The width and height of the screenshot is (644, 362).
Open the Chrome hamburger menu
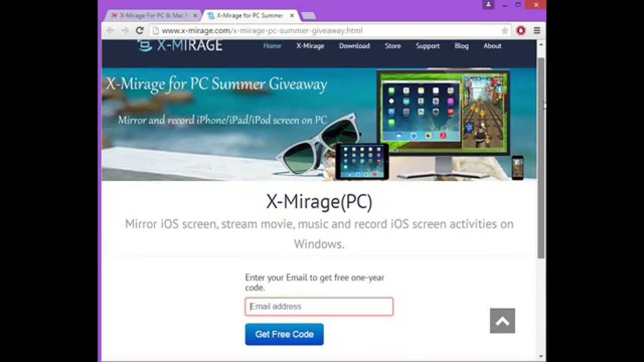537,31
